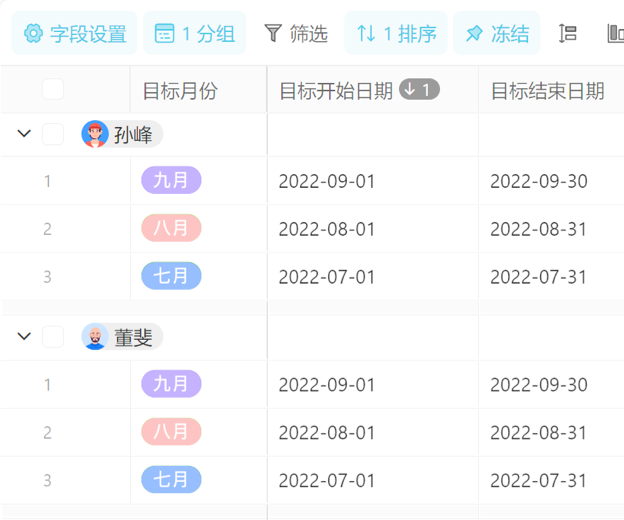Click the 目标月份 column header
The height and width of the screenshot is (520, 624).
click(180, 92)
